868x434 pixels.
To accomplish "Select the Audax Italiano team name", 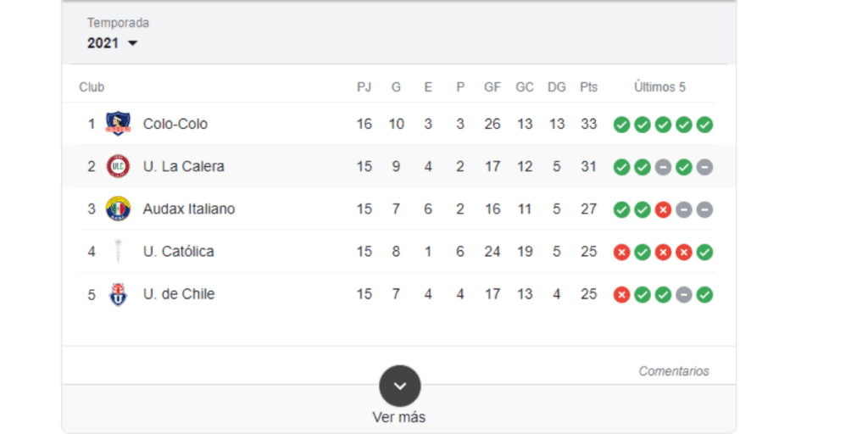I will point(189,209).
